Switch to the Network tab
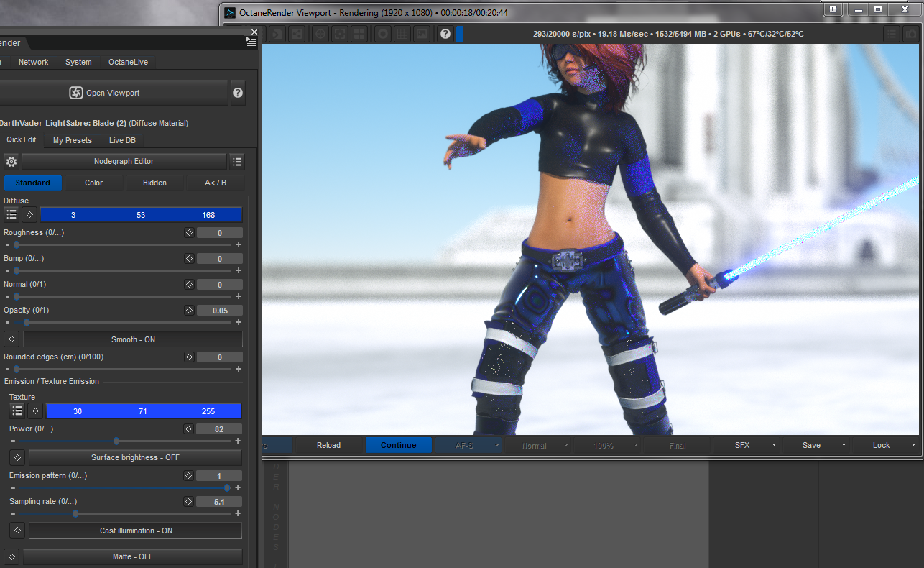Image resolution: width=924 pixels, height=568 pixels. (34, 62)
